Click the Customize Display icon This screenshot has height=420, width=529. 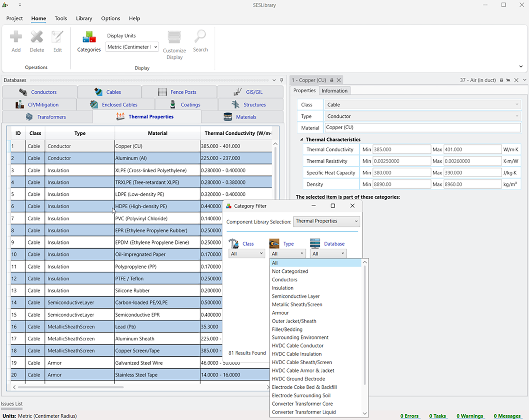coord(174,37)
